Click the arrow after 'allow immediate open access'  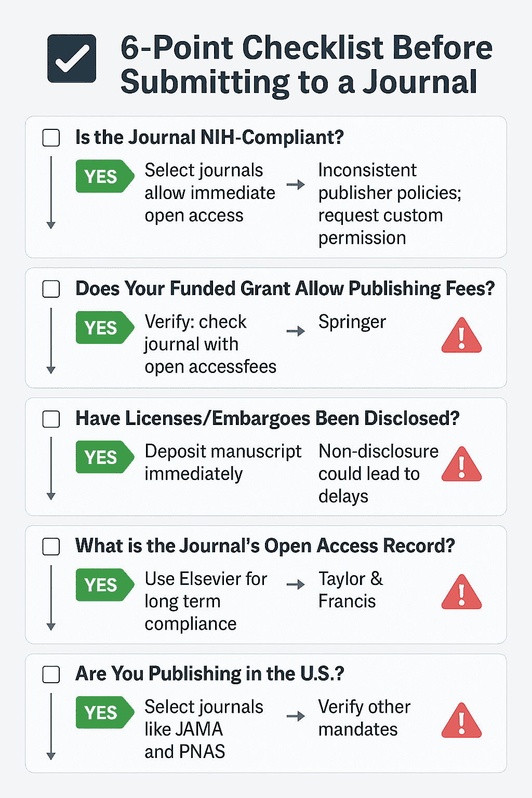point(296,184)
